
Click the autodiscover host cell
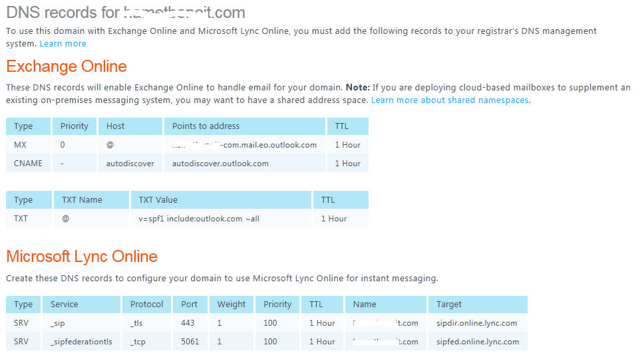coord(130,163)
